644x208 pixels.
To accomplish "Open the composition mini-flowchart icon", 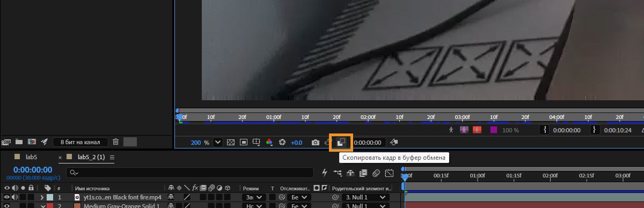I will 338,173.
